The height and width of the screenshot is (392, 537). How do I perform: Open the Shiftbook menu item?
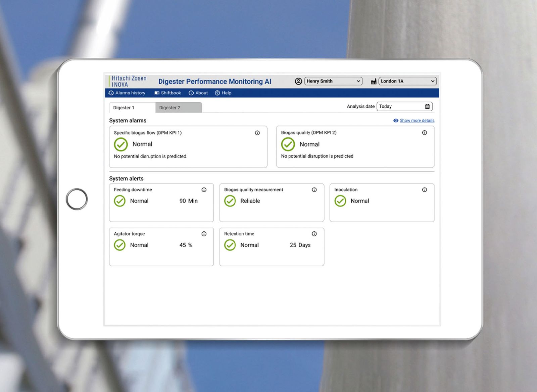tap(167, 93)
